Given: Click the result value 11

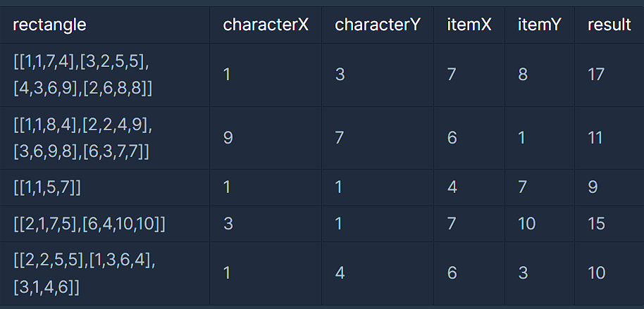Looking at the screenshot, I should click(x=595, y=138).
